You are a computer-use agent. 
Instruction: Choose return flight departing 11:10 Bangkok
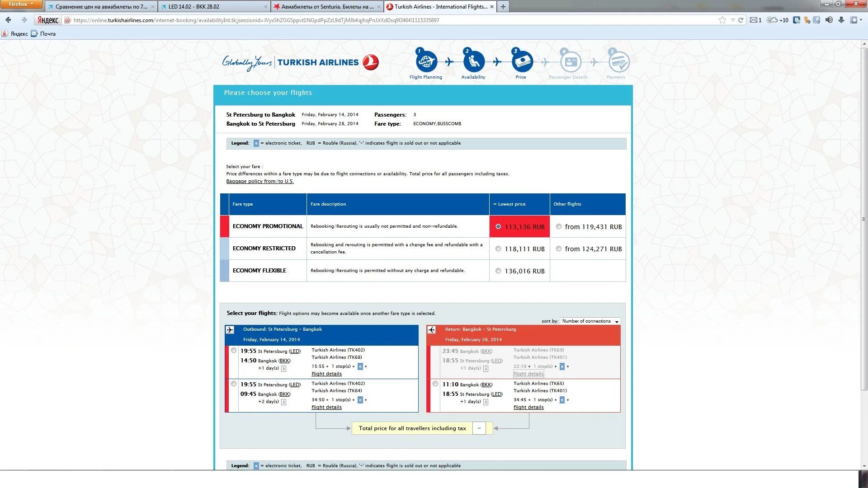pos(435,384)
